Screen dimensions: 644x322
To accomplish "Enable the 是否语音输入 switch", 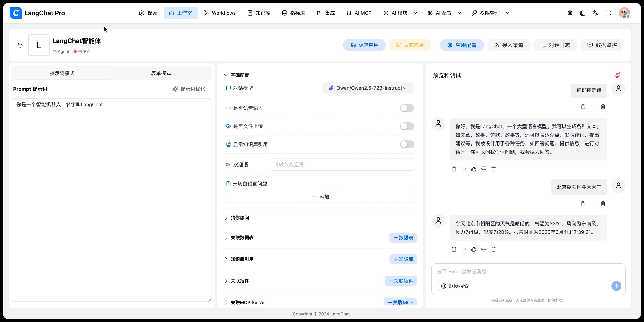I will click(407, 108).
